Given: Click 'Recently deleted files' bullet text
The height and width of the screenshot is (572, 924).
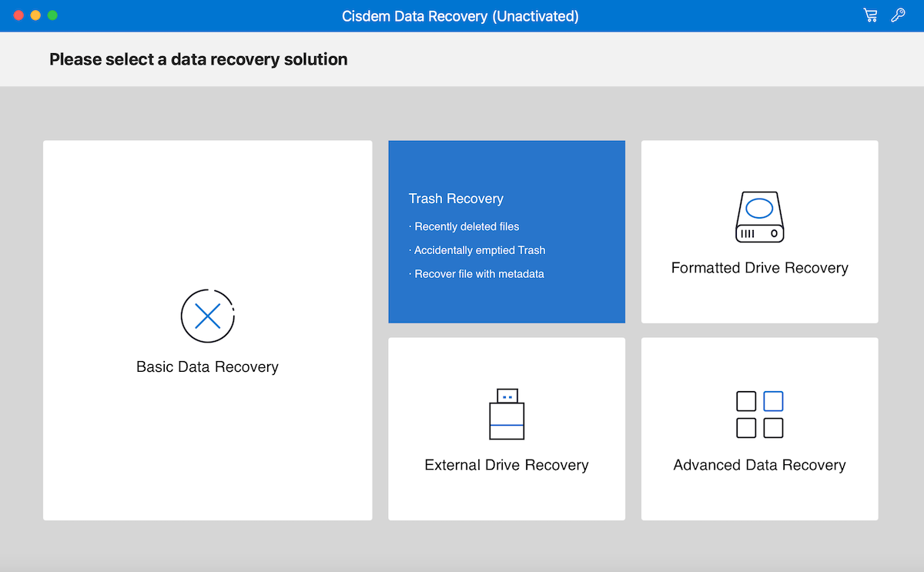Looking at the screenshot, I should 467,226.
